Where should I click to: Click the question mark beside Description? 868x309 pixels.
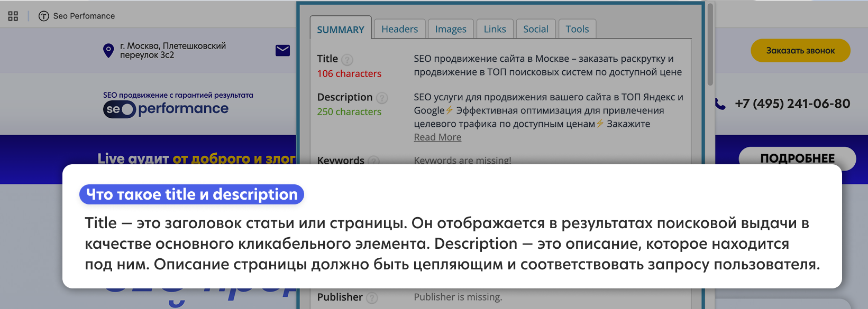pos(382,98)
